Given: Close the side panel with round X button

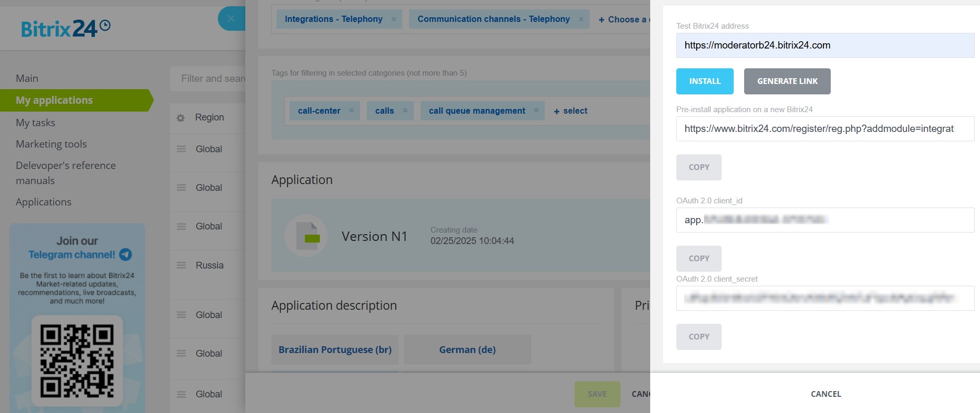Looking at the screenshot, I should tap(231, 19).
